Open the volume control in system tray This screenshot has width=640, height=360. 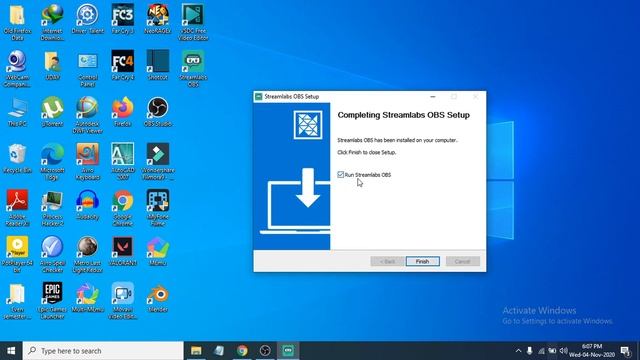point(564,351)
